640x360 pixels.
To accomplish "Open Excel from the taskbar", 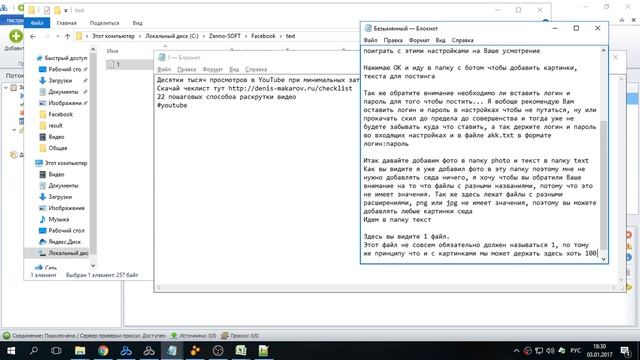I will (241, 351).
